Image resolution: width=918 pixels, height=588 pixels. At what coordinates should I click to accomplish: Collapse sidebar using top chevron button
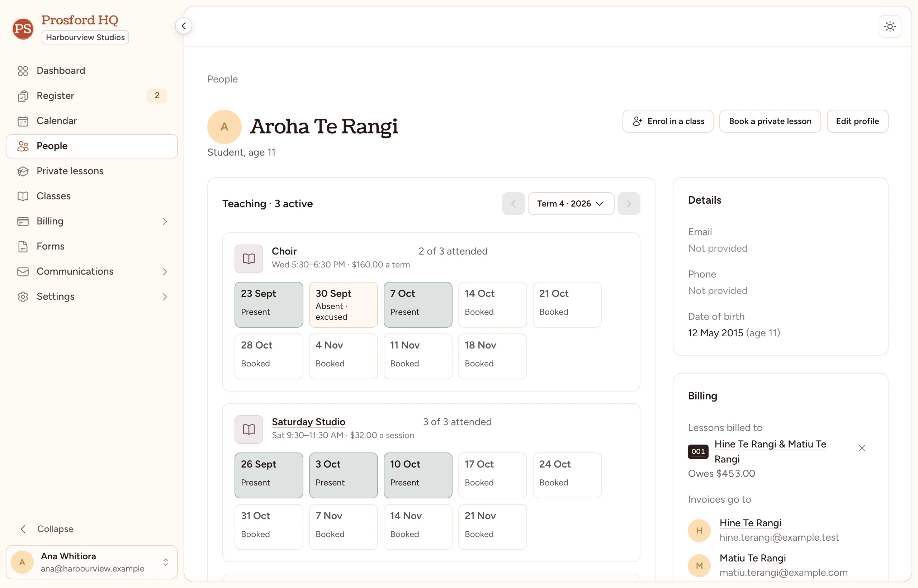click(184, 26)
